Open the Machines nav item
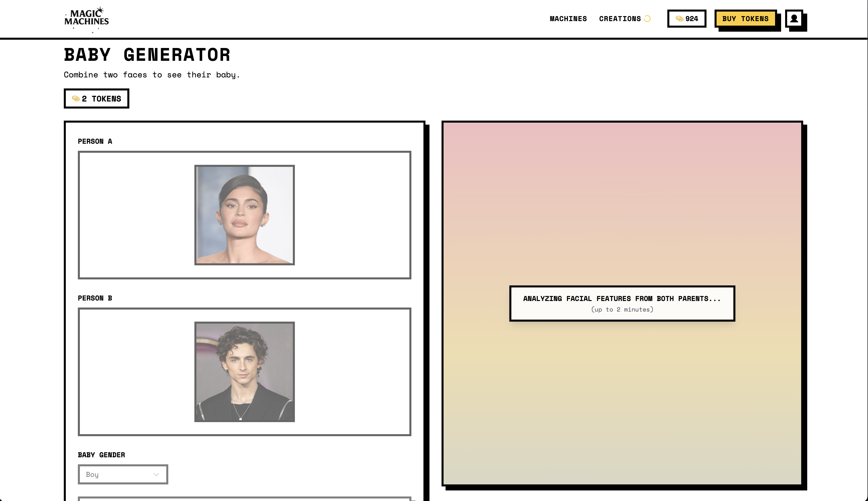868x501 pixels. pyautogui.click(x=568, y=19)
